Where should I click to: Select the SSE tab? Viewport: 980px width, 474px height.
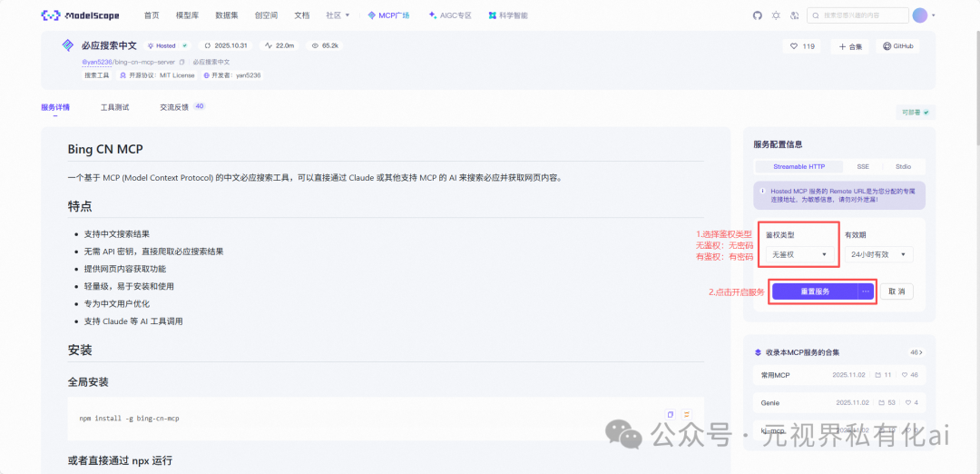coord(862,166)
